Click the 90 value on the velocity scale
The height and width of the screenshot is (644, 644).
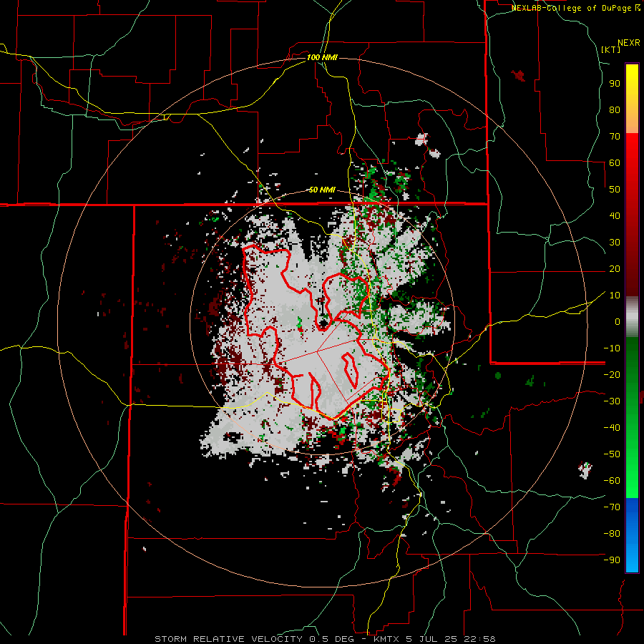615,84
